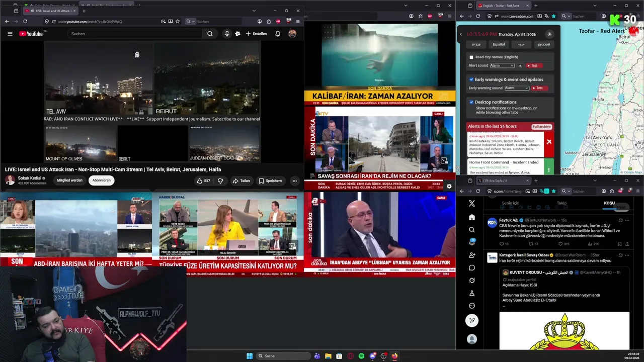Viewport: 644px width, 362px height.
Task: Open YouTube notifications bell
Action: [x=277, y=34]
